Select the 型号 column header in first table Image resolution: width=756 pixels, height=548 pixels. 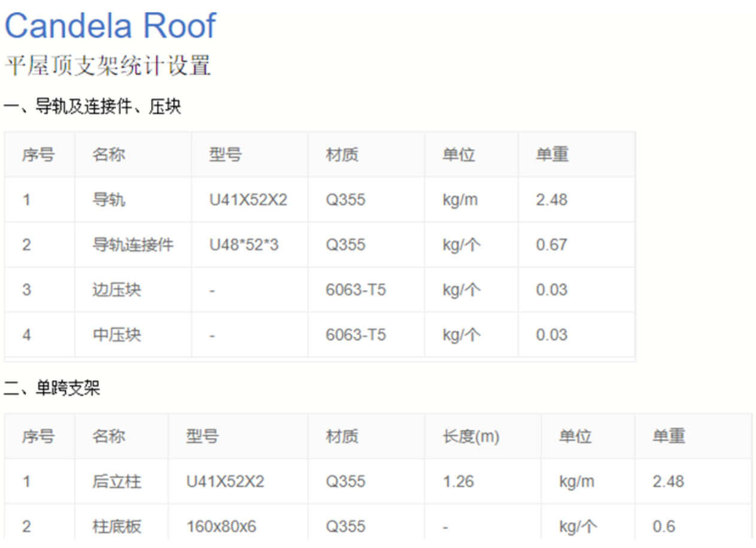tap(225, 155)
